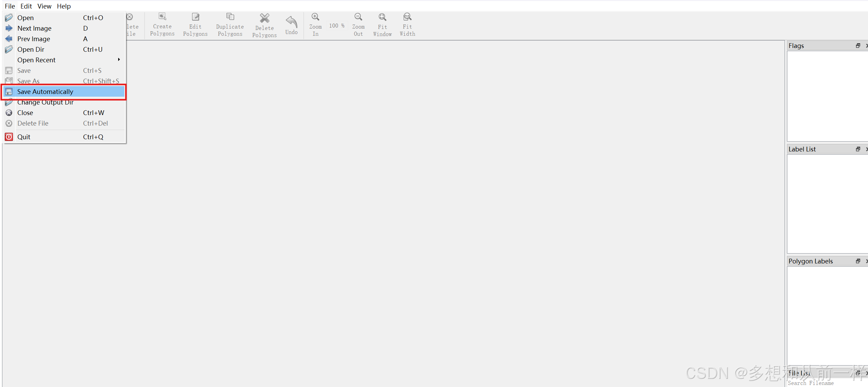
Task: Open the View menu
Action: 44,6
